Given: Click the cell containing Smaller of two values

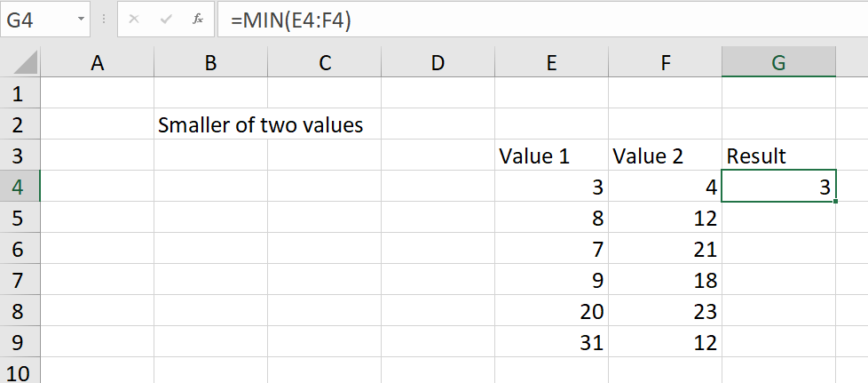Looking at the screenshot, I should (x=260, y=124).
